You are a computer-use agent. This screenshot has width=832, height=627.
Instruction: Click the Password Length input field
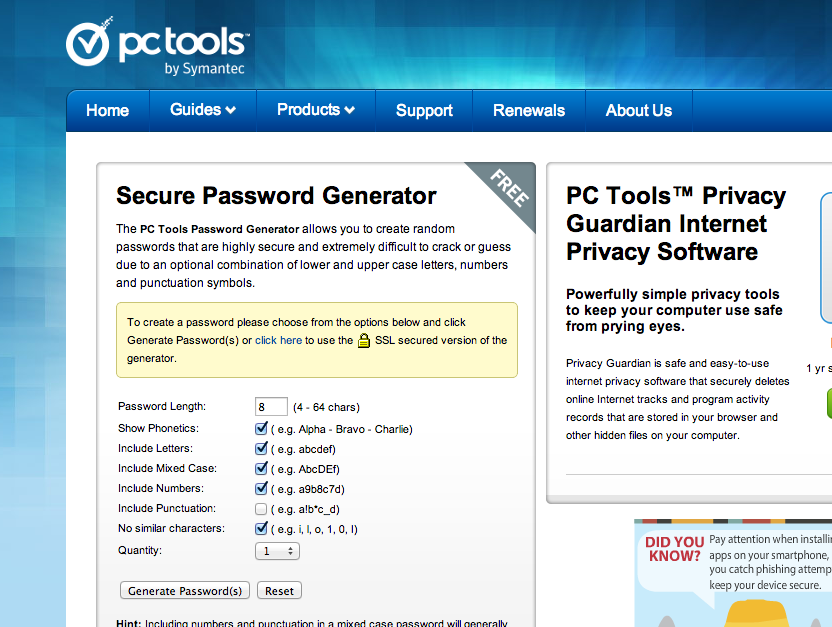click(x=271, y=407)
